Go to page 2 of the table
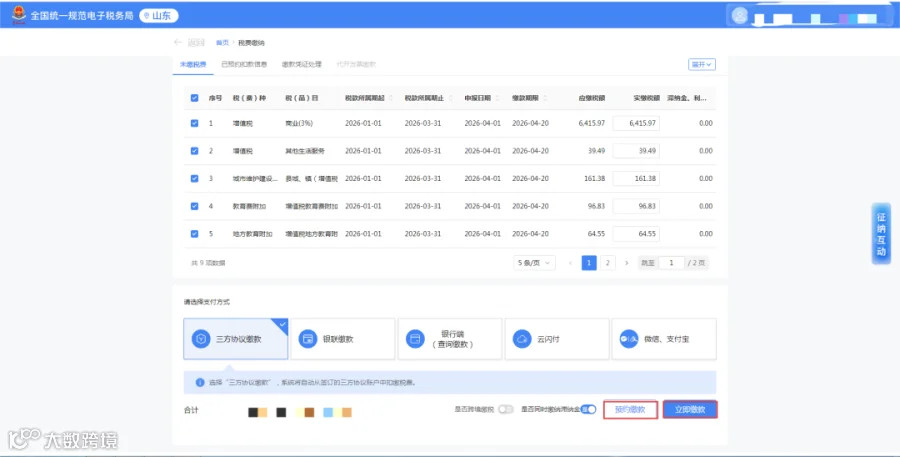900x457 pixels. (x=607, y=263)
